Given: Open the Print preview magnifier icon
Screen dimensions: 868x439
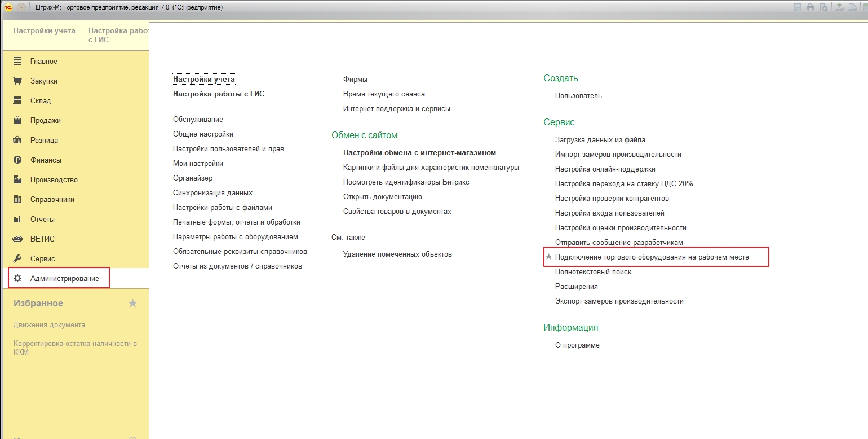Looking at the screenshot, I should (824, 7).
